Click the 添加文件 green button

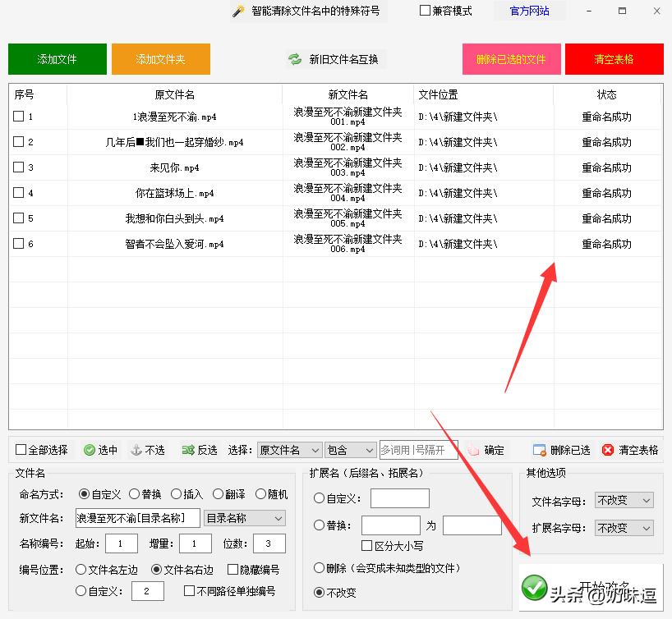pyautogui.click(x=57, y=58)
